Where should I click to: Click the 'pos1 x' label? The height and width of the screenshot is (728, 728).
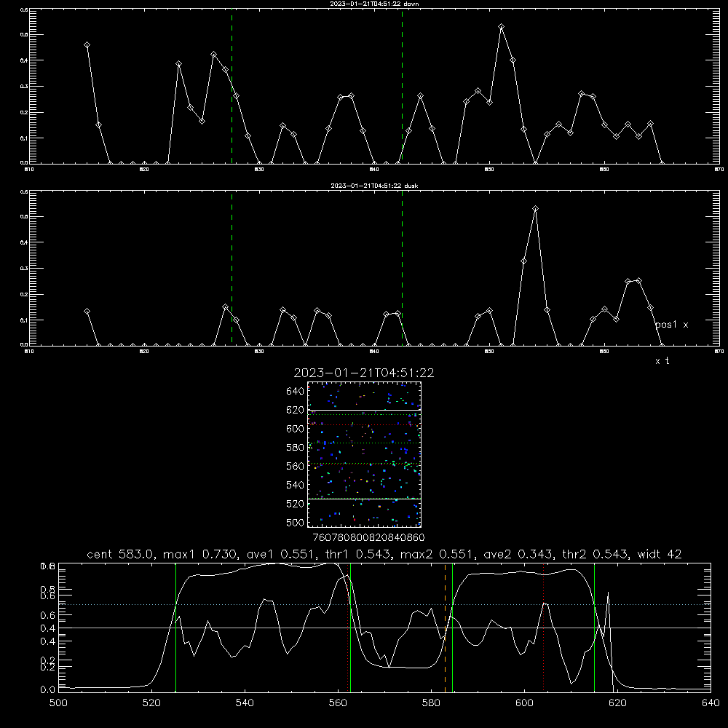671,325
